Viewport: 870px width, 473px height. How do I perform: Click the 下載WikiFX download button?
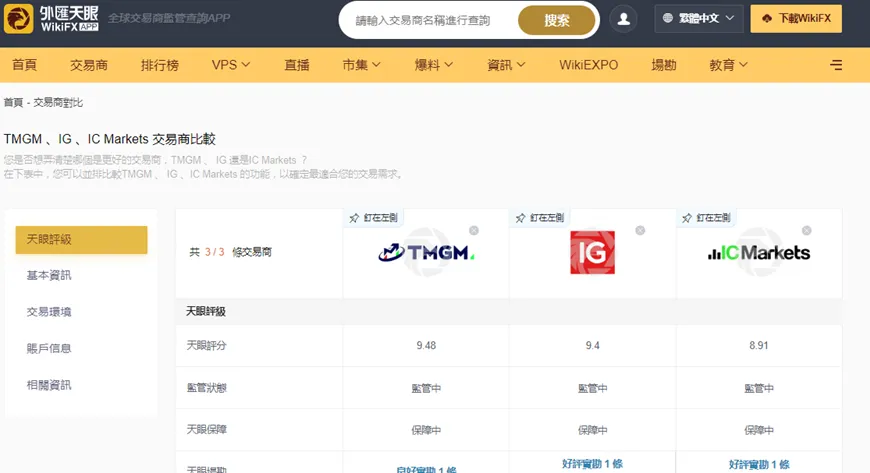point(796,18)
